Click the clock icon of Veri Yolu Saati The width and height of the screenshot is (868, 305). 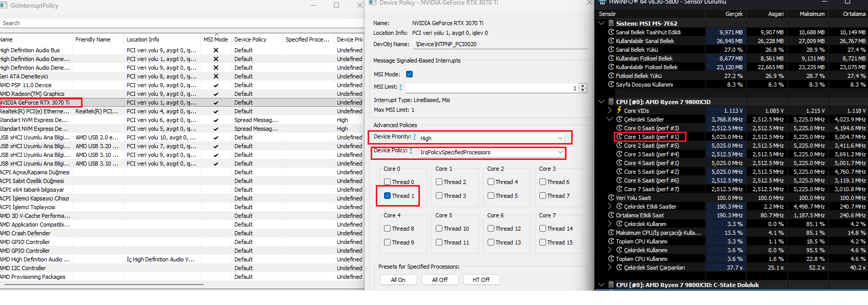pyautogui.click(x=611, y=198)
